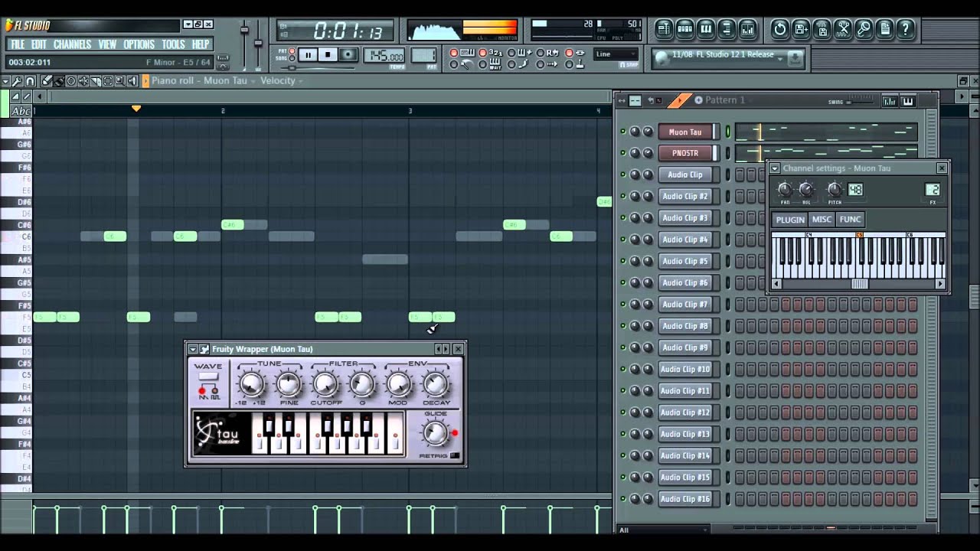The image size is (980, 551).
Task: Click the piano roll wrench tools icon
Action: [x=18, y=80]
